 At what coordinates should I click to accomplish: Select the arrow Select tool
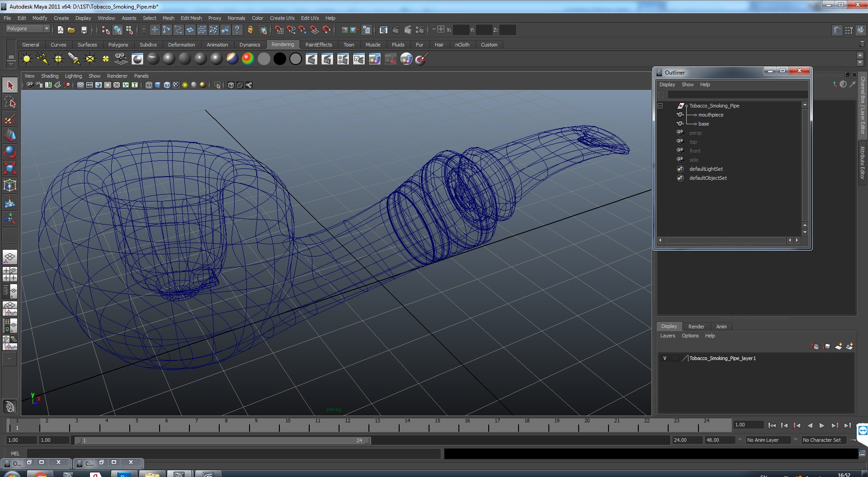pos(10,85)
